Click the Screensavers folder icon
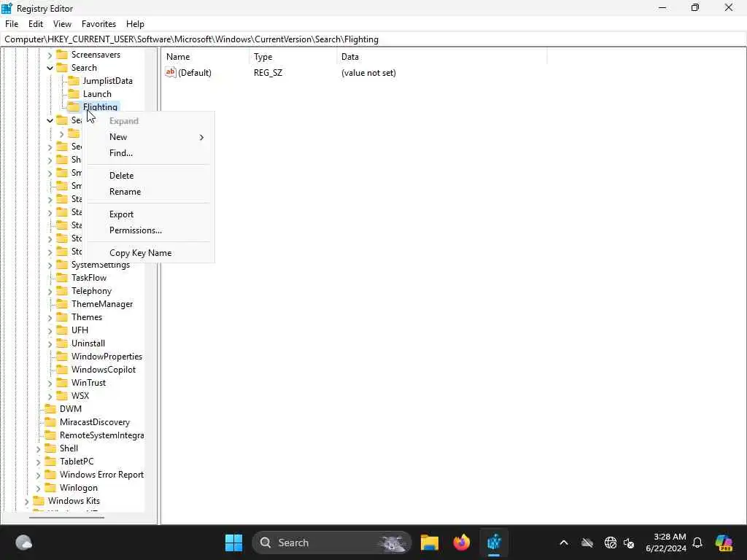 (62, 54)
